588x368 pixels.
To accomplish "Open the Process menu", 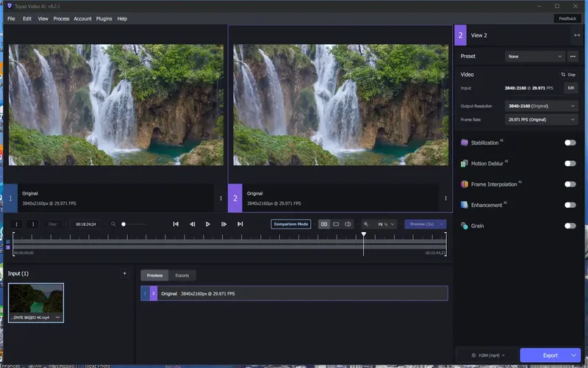I will click(61, 18).
